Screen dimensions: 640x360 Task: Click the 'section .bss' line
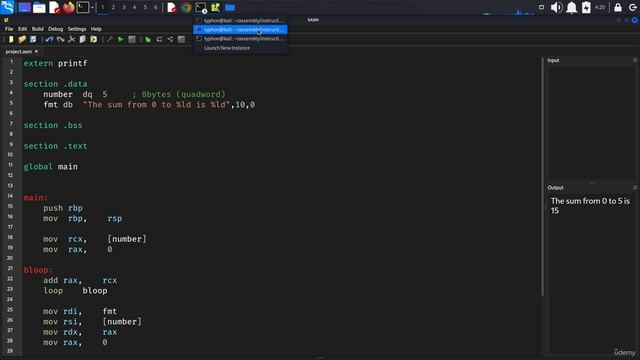pyautogui.click(x=53, y=125)
